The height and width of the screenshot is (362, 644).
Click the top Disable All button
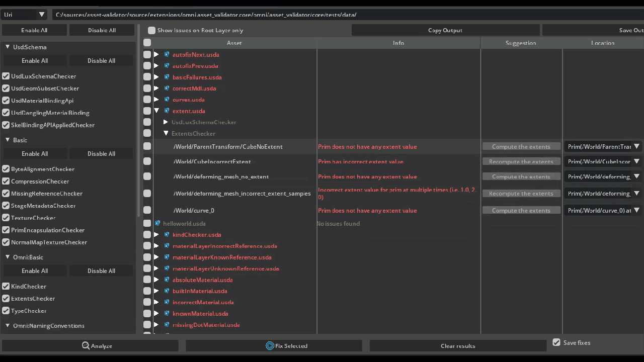pyautogui.click(x=102, y=30)
